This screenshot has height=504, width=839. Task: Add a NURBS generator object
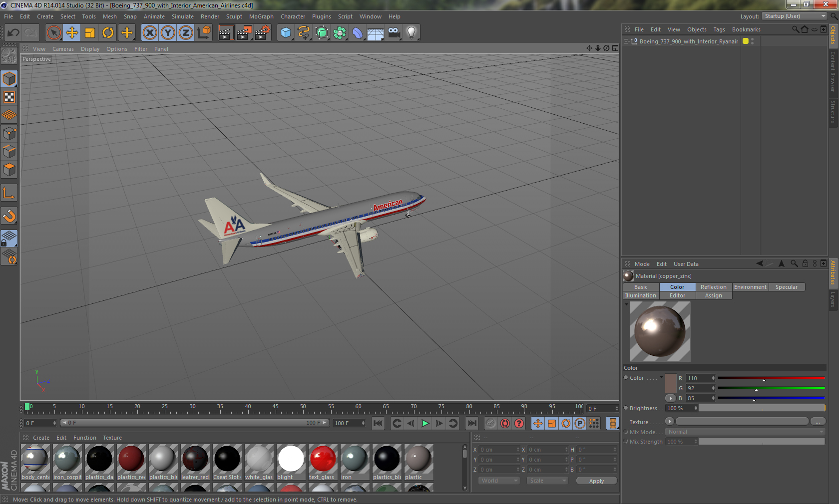322,33
